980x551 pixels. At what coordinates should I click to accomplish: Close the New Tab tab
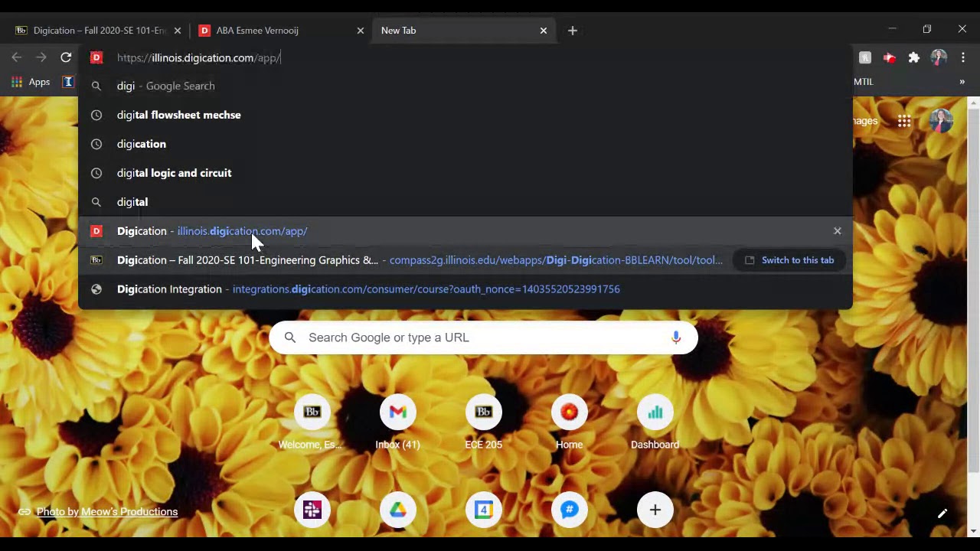[x=544, y=31]
